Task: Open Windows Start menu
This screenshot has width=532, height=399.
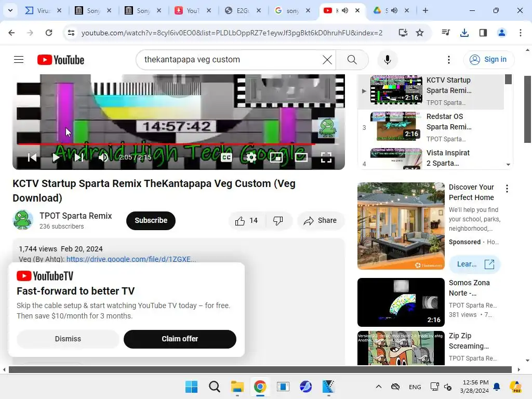Action: [191, 387]
